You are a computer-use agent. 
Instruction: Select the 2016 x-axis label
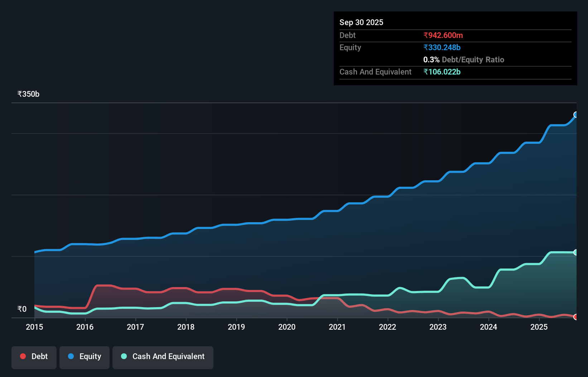pyautogui.click(x=85, y=327)
